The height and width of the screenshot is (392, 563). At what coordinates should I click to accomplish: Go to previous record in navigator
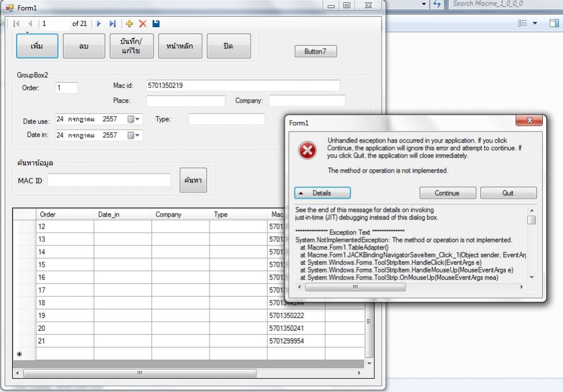(30, 24)
